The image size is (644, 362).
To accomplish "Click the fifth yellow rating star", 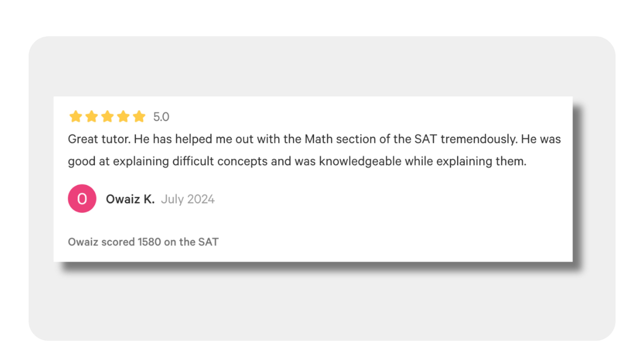I will 139,116.
